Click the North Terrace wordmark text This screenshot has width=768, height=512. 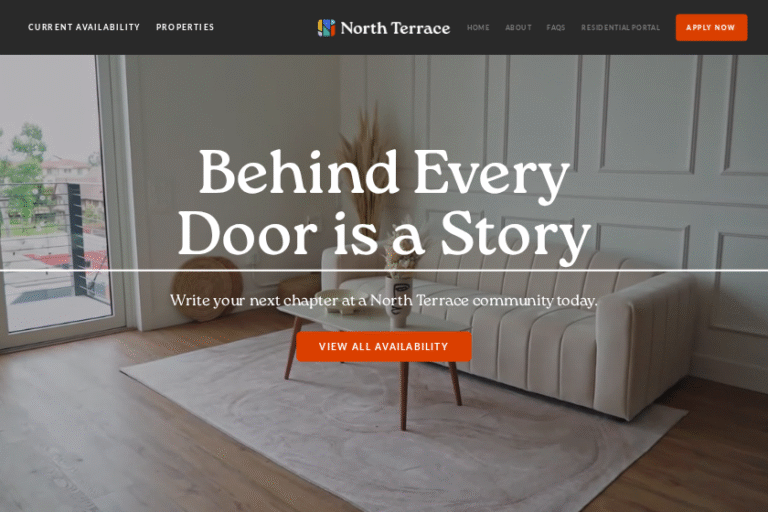pos(395,28)
